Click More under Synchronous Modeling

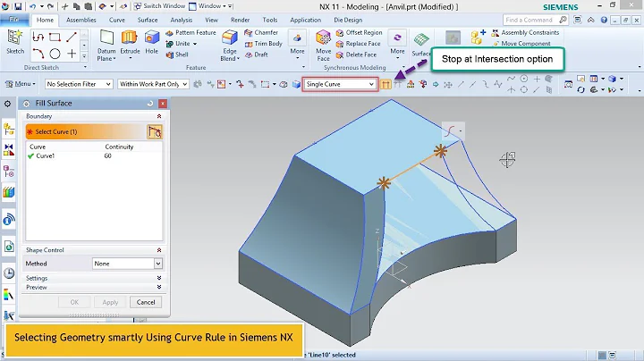tap(397, 45)
